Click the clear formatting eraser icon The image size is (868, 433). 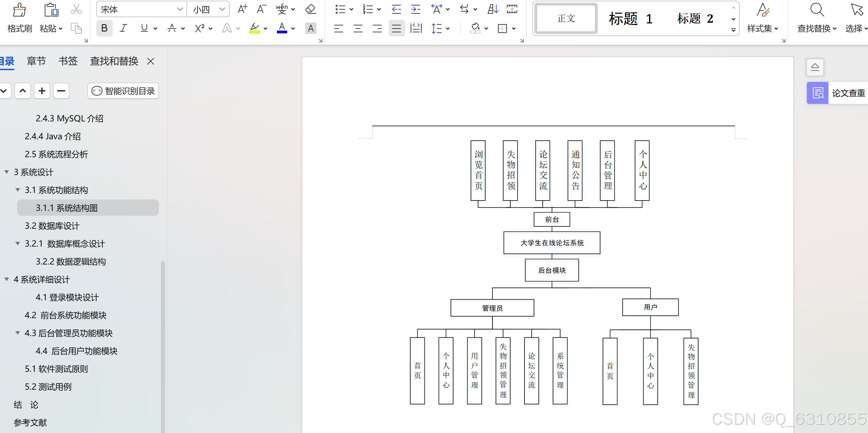[311, 9]
